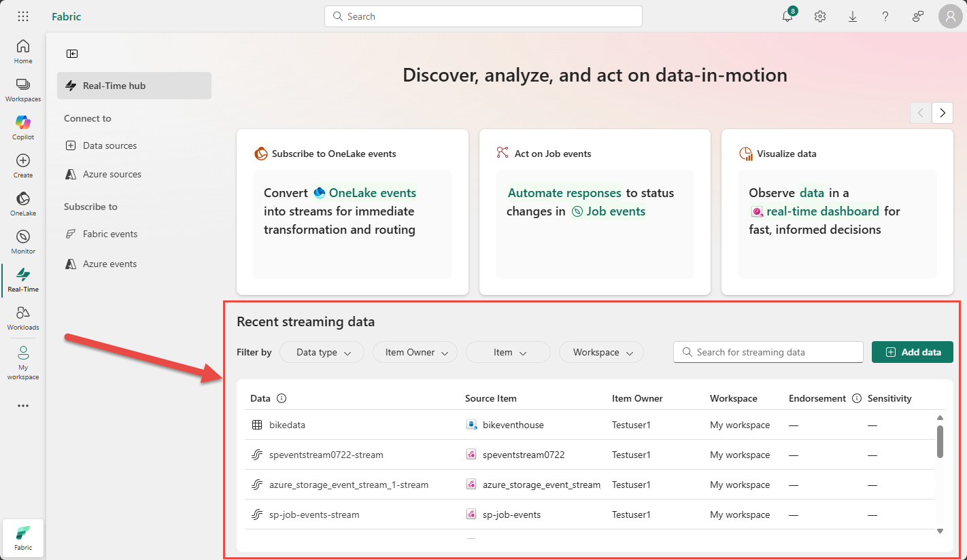Follow the OneLake events link
Viewport: 967px width, 560px height.
(x=372, y=193)
